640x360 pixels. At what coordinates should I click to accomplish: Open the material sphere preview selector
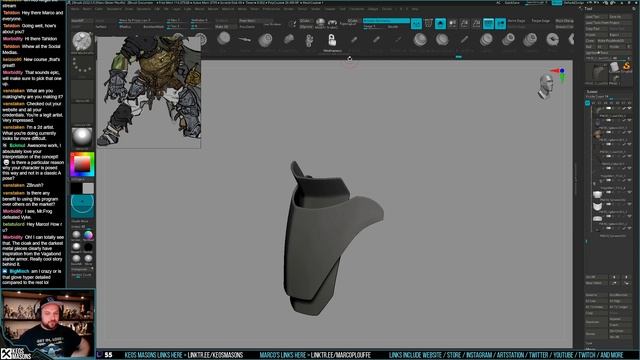(82, 137)
